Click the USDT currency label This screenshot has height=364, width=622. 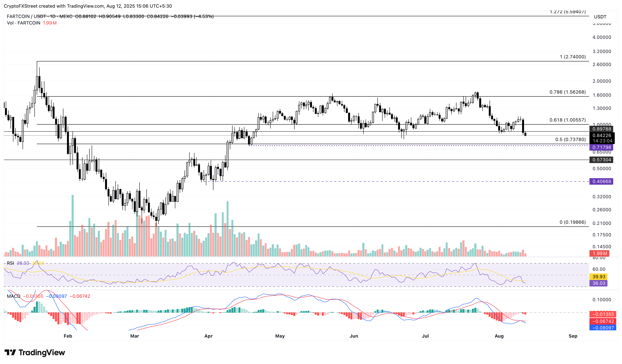tap(600, 17)
